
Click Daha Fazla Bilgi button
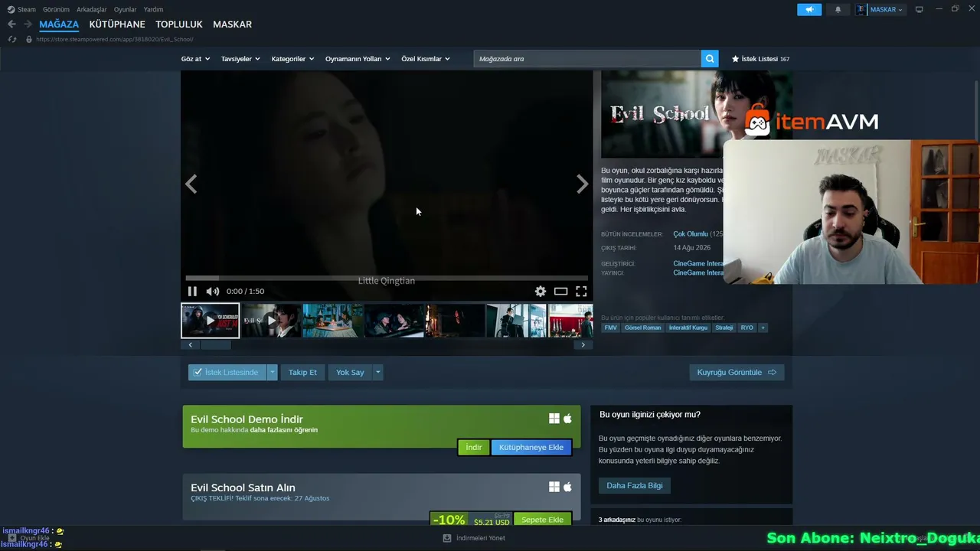tap(635, 486)
